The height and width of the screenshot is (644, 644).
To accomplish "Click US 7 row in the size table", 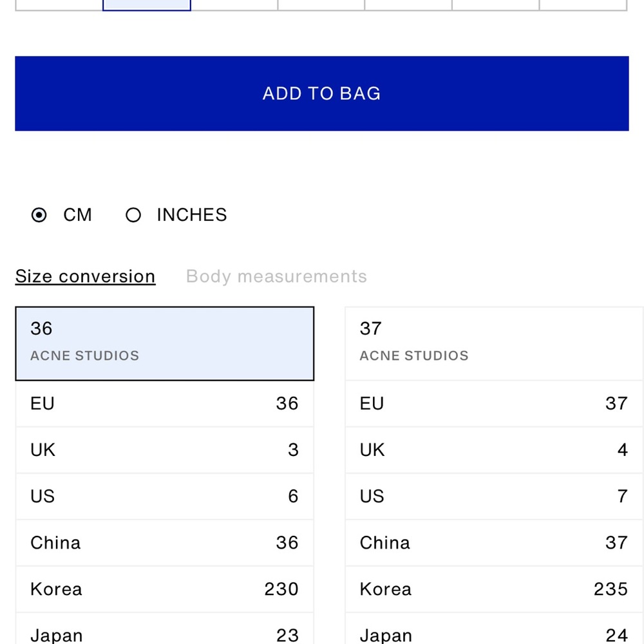I will 494,497.
